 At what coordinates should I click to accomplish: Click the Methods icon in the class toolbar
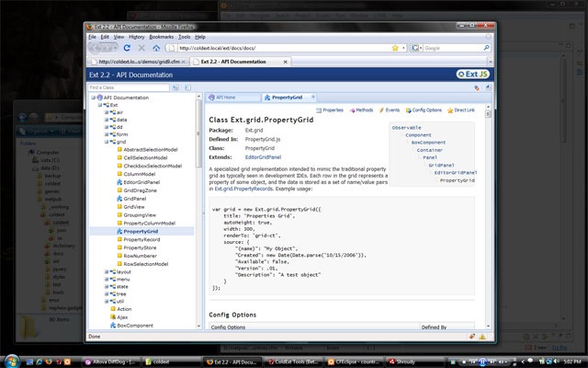[x=353, y=110]
